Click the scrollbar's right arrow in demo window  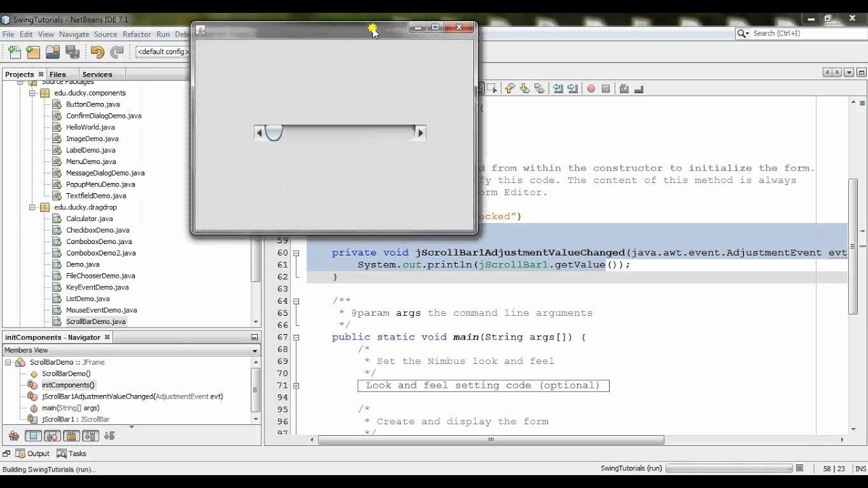[x=420, y=133]
